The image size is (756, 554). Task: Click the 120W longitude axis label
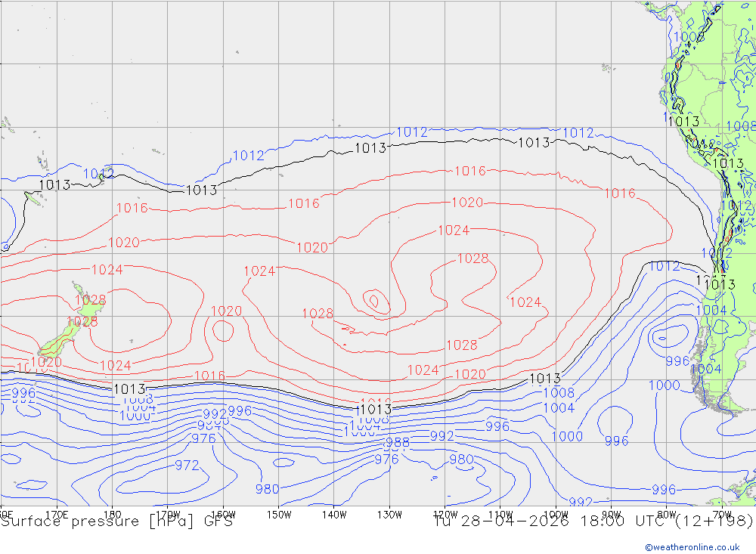pyautogui.click(x=445, y=514)
